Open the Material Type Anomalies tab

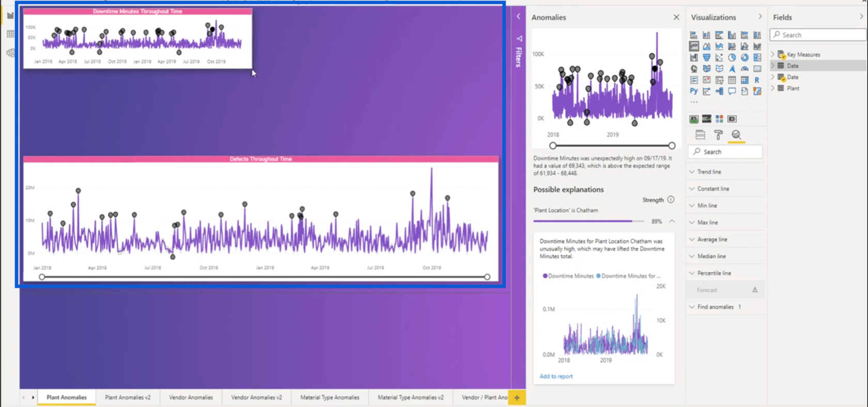tap(330, 397)
